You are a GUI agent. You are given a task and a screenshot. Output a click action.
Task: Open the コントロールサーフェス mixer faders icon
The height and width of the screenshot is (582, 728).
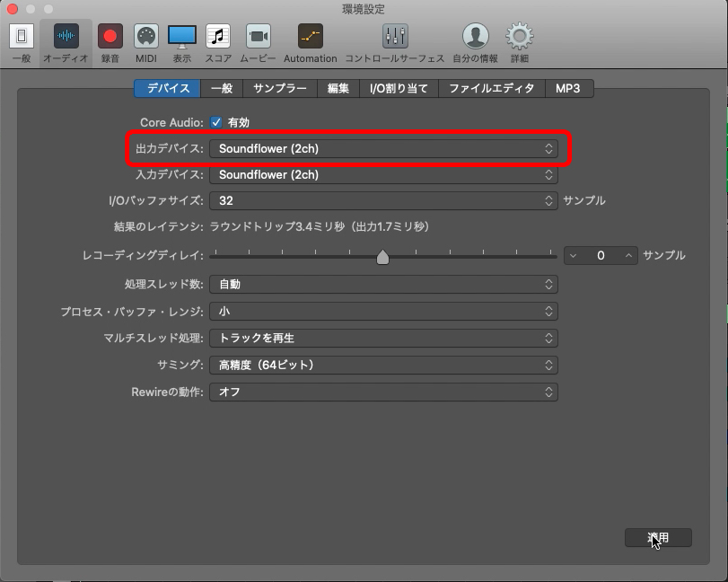point(395,36)
